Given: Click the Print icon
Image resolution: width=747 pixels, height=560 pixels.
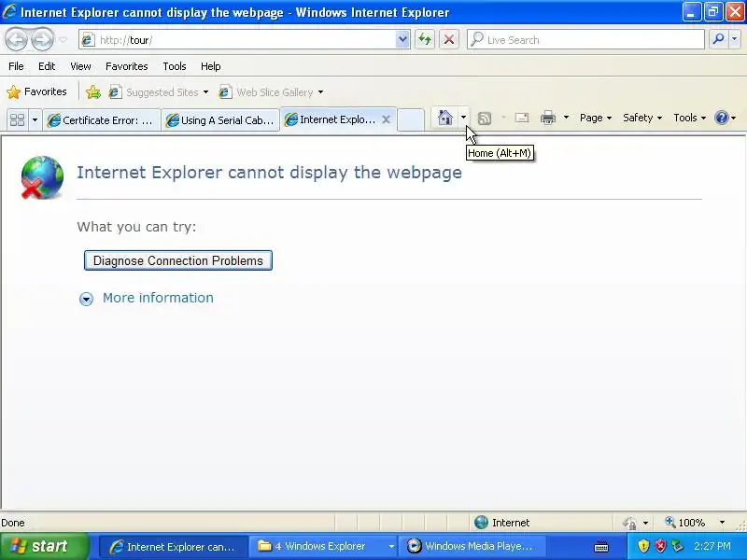Looking at the screenshot, I should [548, 118].
